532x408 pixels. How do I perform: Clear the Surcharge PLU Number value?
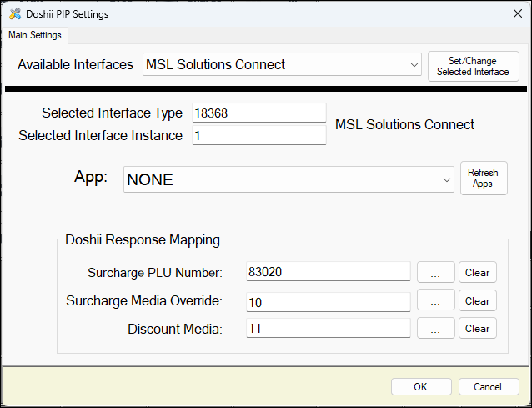coord(477,272)
